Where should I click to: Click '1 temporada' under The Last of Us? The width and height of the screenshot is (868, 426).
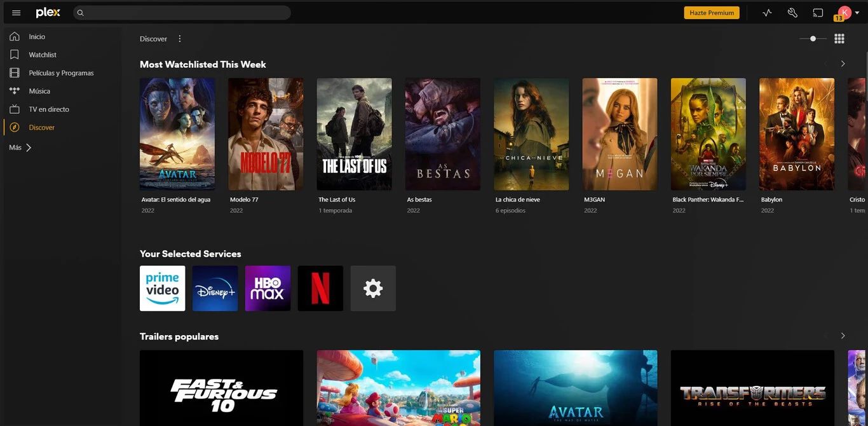[336, 210]
